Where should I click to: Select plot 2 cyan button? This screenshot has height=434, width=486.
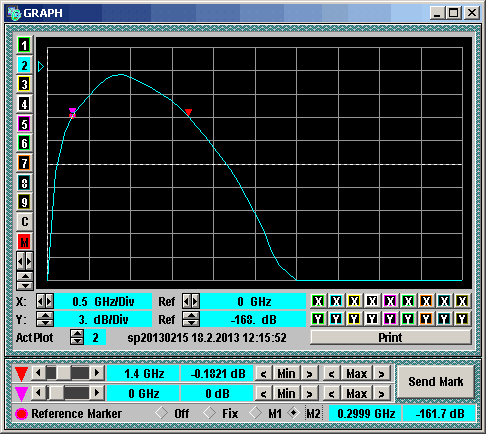(24, 65)
